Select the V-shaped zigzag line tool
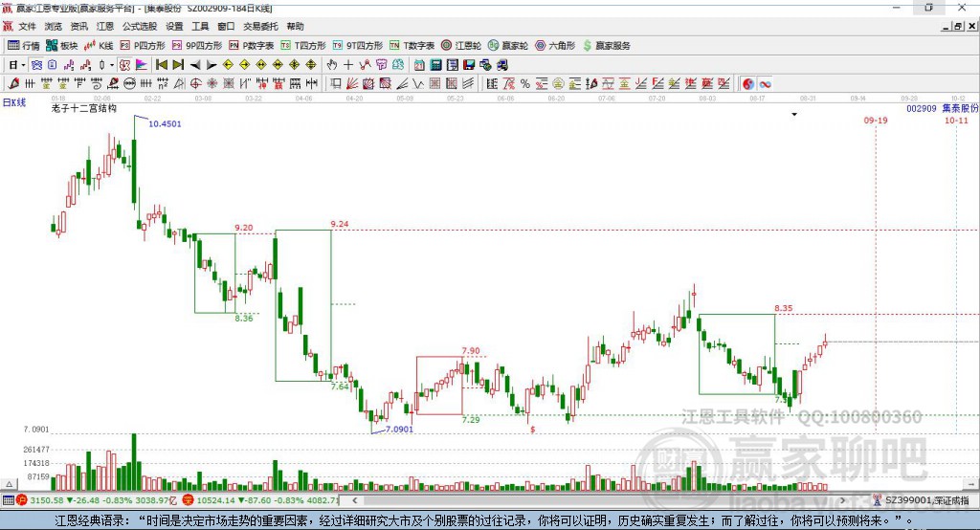The width and height of the screenshot is (980, 530). 417,84
